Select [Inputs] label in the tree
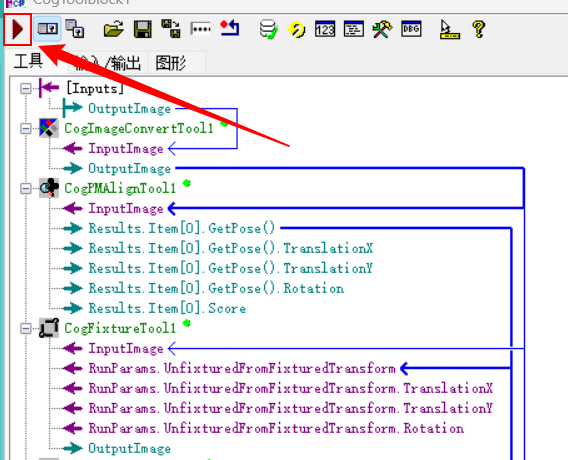This screenshot has height=460, width=568. [95, 88]
